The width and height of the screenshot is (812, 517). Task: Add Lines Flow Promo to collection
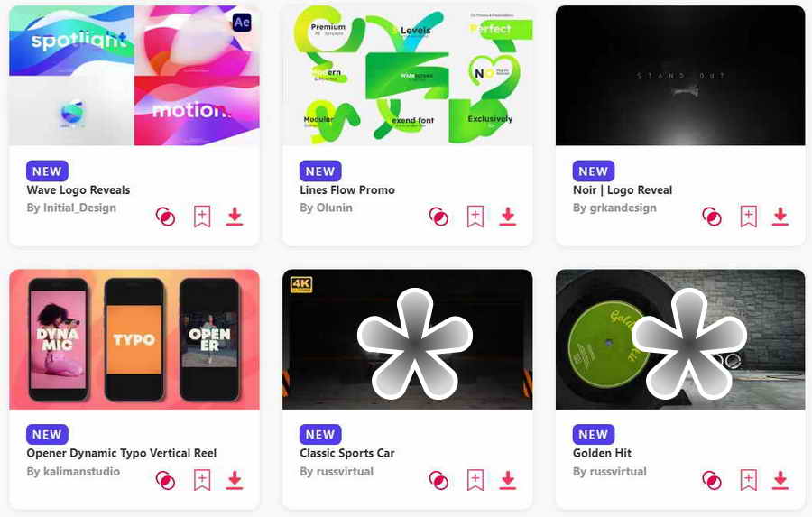click(475, 217)
